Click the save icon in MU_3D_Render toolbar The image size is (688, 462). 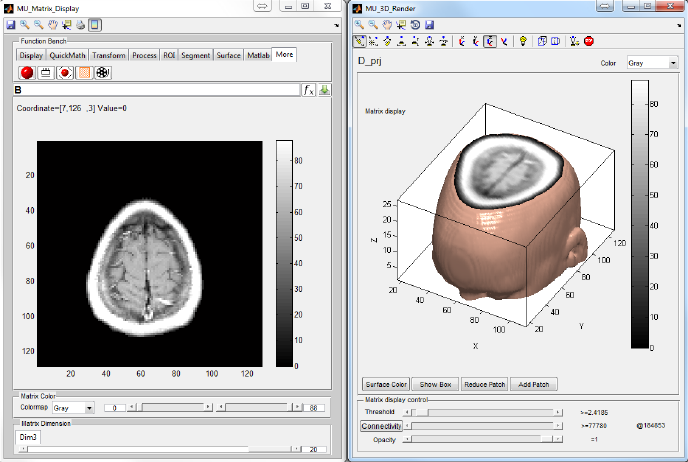click(429, 23)
